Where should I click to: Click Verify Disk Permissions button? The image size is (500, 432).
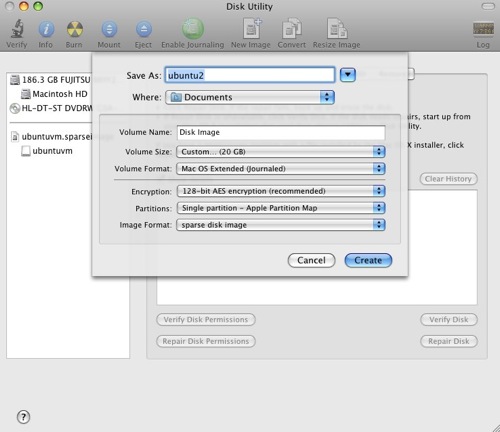click(x=206, y=320)
